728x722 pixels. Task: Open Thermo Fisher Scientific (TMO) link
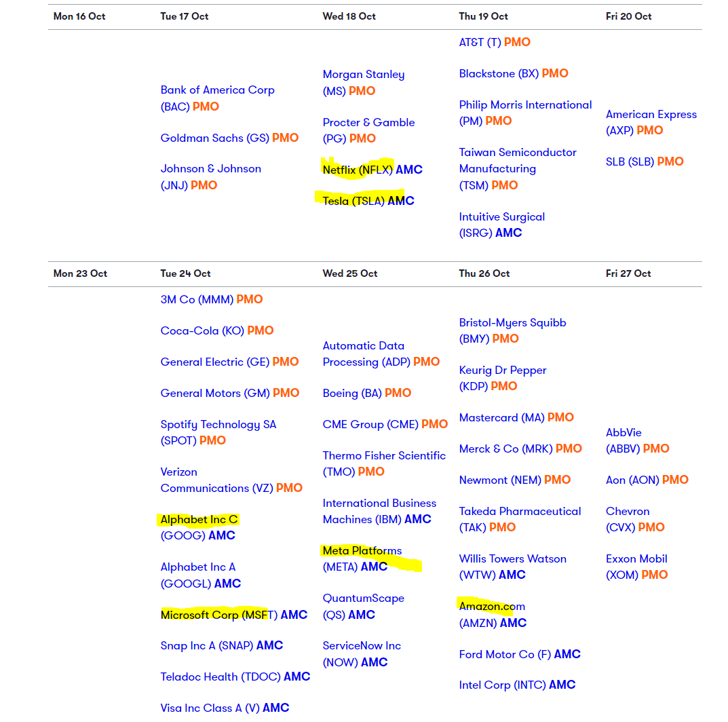point(384,463)
